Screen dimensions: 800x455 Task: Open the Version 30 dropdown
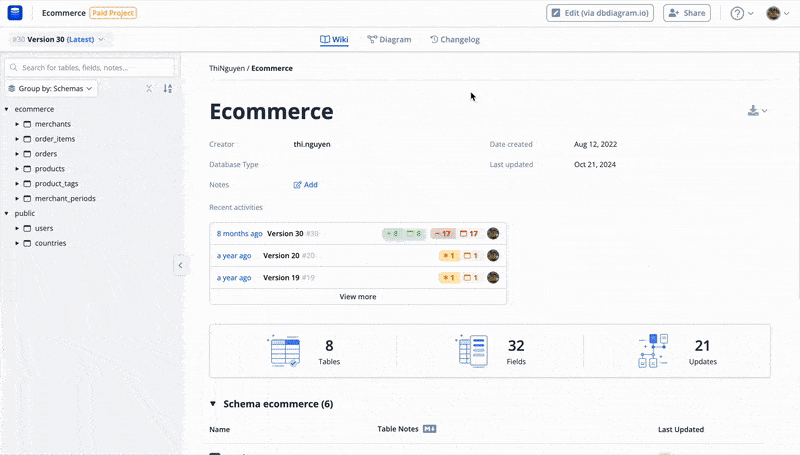(59, 39)
